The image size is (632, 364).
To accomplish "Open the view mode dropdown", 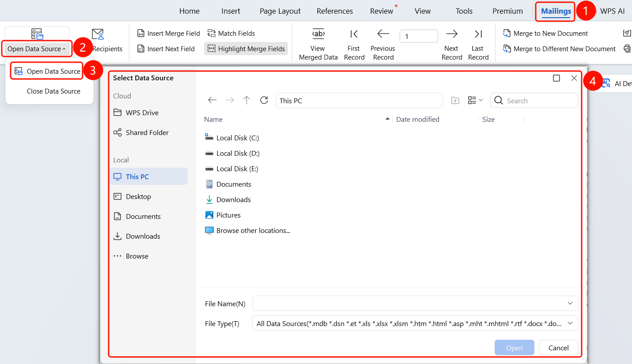I will 475,101.
